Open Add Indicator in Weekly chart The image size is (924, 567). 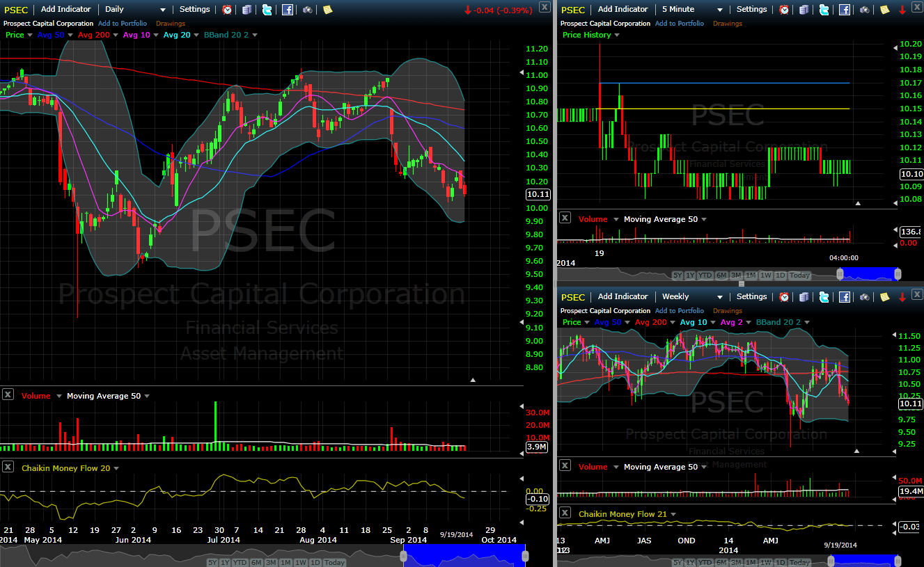click(x=623, y=296)
